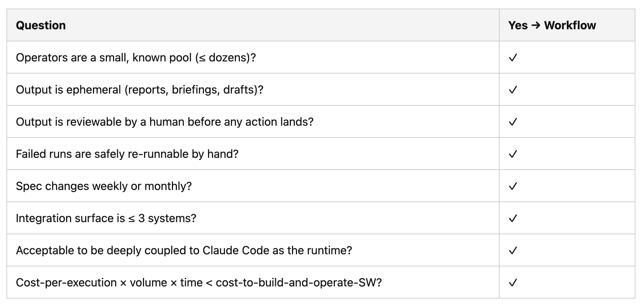This screenshot has height=305, width=644.
Task: Click 'Integration surface is ≤ 3 systems?' cell
Action: pyautogui.click(x=253, y=218)
